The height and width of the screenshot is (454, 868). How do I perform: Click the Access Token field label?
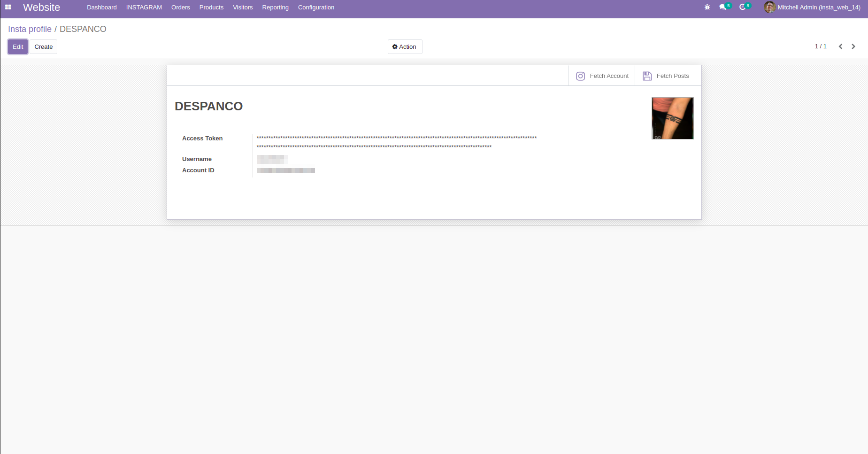[202, 139]
